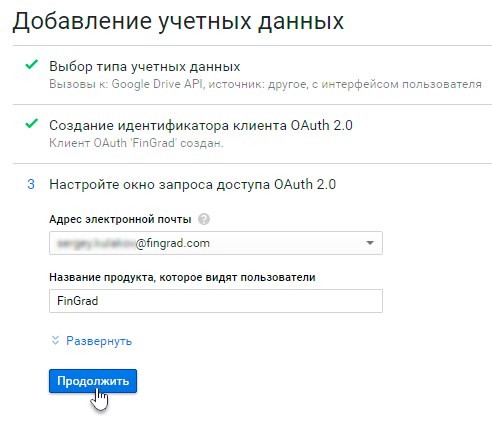Expand options via the Развернуть link
This screenshot has height=425, width=492.
click(x=99, y=341)
